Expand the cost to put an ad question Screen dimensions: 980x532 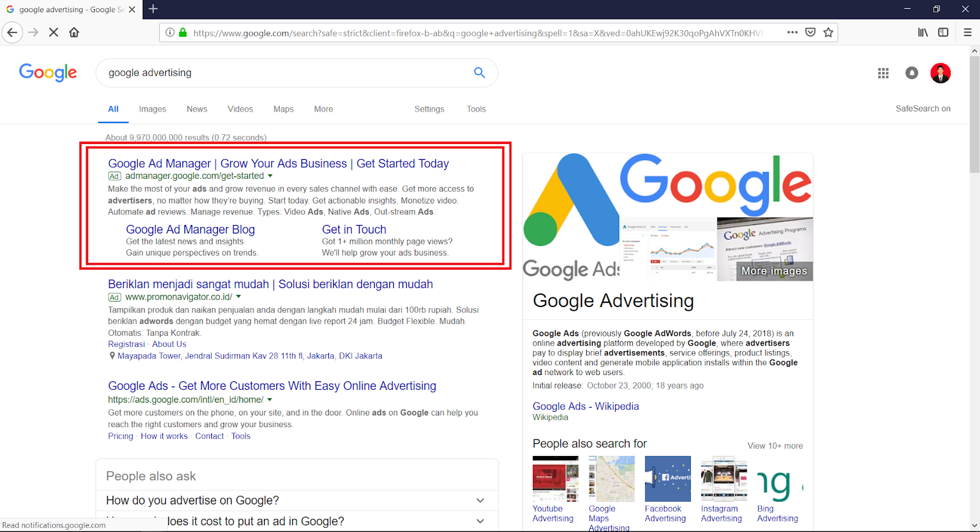[x=297, y=521]
